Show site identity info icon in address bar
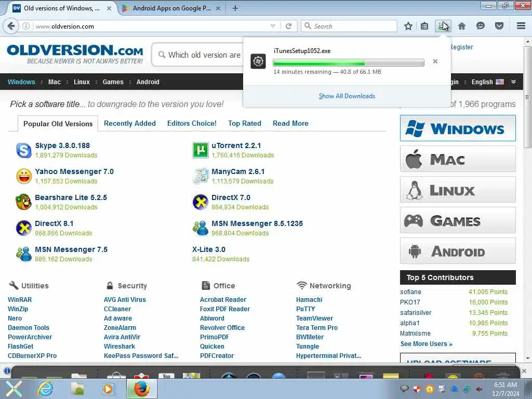The height and width of the screenshot is (399, 532). pos(26,26)
